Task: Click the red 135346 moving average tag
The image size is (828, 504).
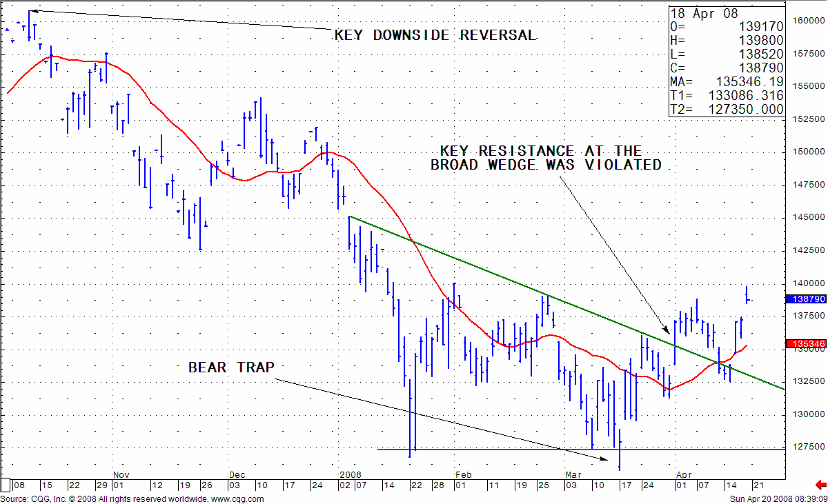Action: [x=806, y=343]
